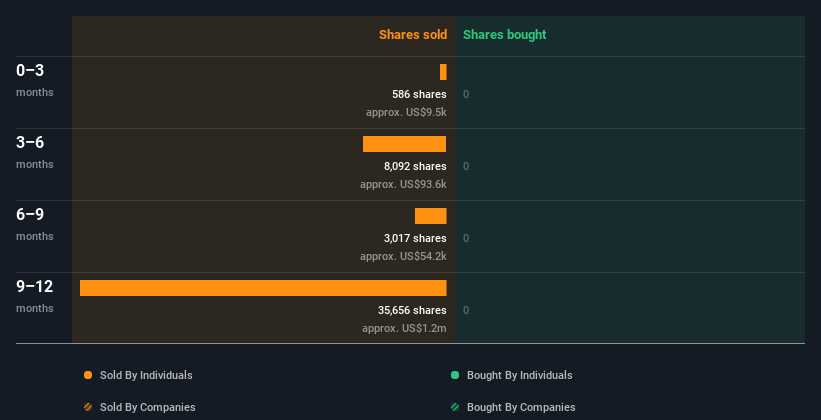The height and width of the screenshot is (420, 821).
Task: Click the orange bar for 586 shares
Action: (443, 72)
